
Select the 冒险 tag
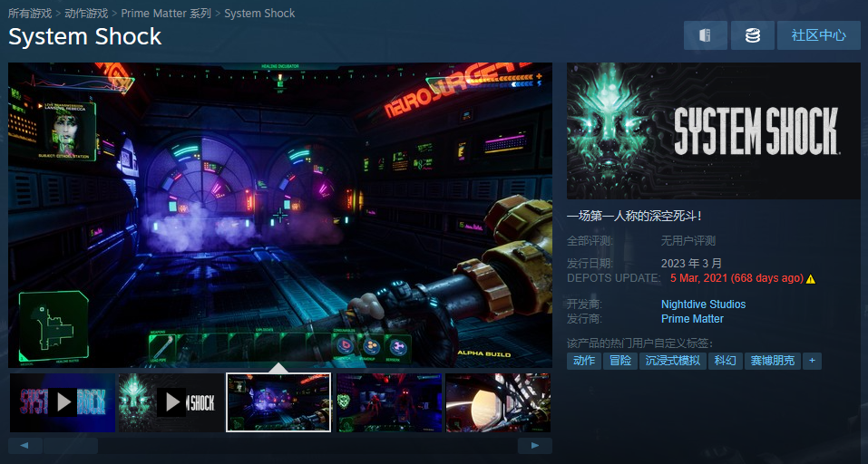click(x=620, y=361)
